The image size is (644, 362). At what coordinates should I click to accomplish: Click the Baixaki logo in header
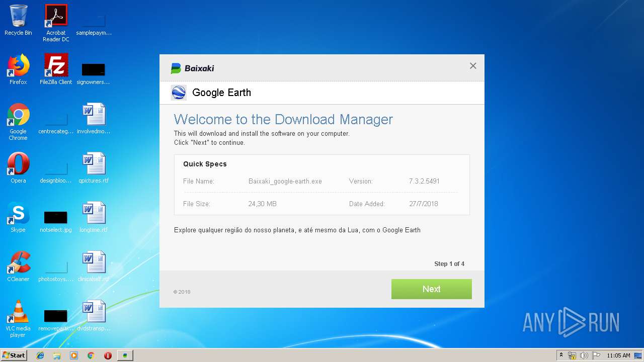coord(192,68)
